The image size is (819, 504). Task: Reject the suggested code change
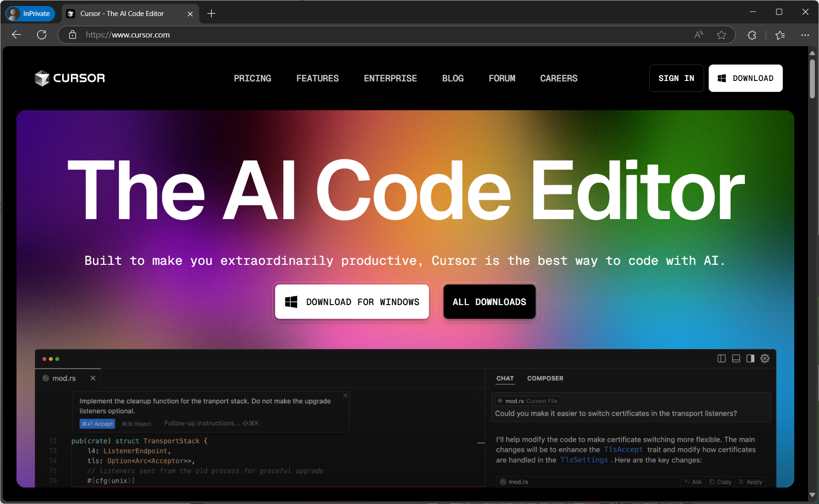[136, 424]
